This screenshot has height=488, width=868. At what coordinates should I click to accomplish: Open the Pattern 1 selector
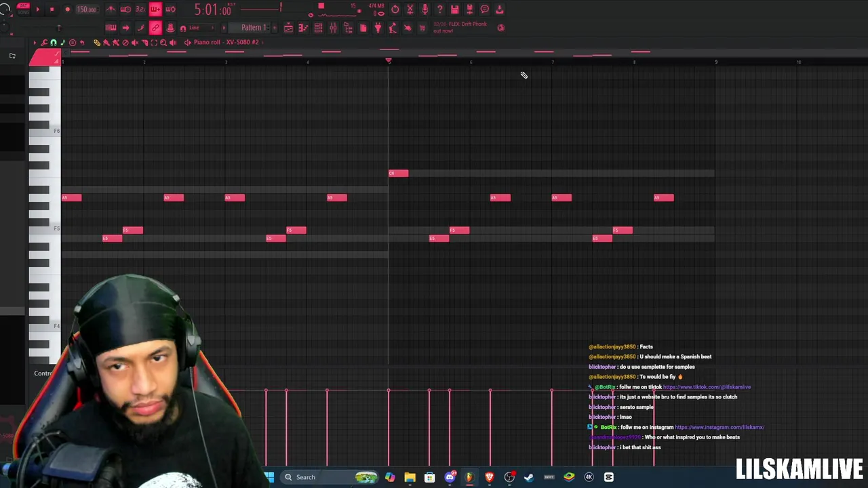tap(251, 28)
